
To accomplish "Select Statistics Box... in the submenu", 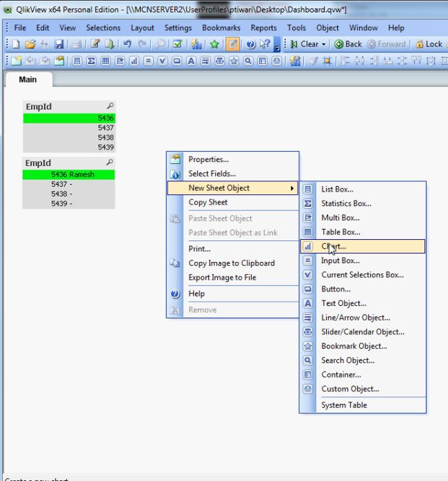I will coord(363,204).
